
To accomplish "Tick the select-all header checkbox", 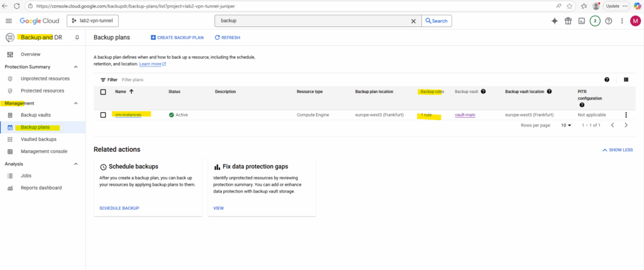I will [x=103, y=92].
